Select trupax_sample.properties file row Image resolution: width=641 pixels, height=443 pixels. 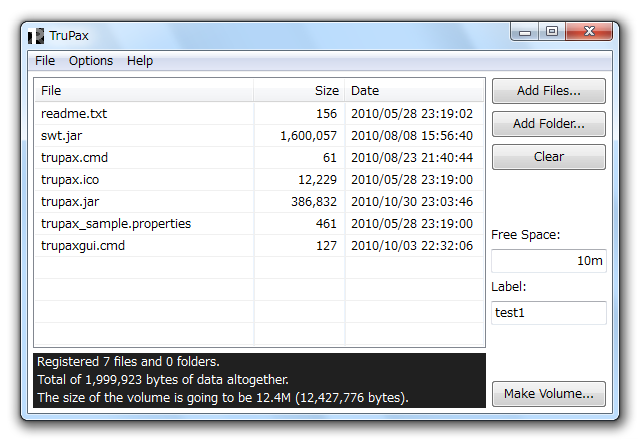(259, 224)
